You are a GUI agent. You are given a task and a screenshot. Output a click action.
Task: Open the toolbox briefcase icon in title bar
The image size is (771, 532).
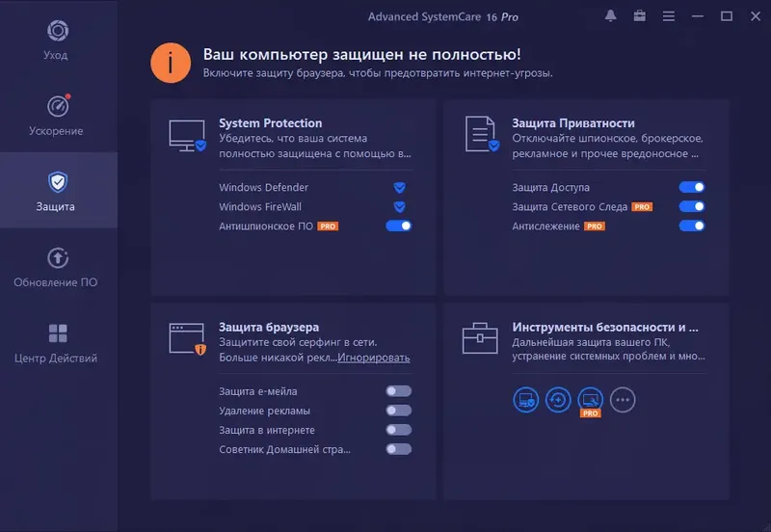[x=640, y=16]
